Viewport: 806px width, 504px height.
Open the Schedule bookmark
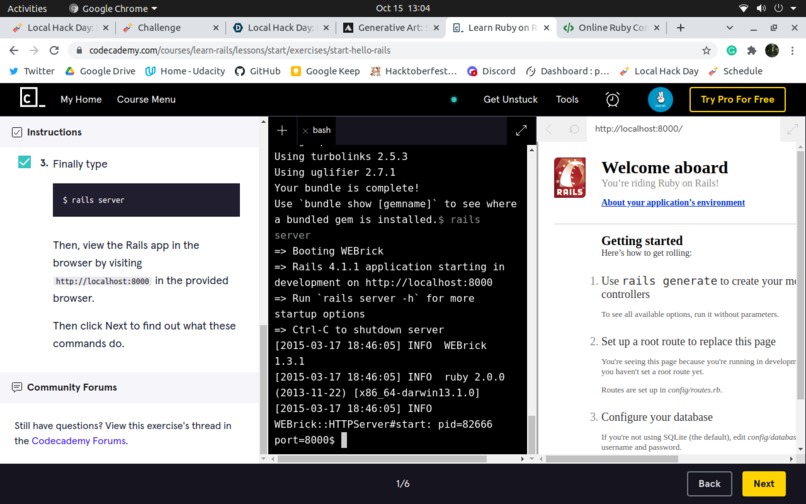point(736,71)
